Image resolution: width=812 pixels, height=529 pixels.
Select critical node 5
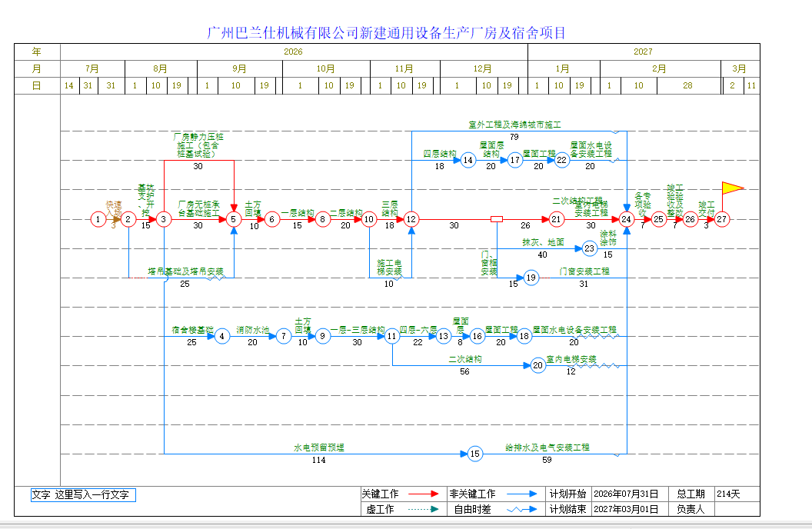click(234, 219)
